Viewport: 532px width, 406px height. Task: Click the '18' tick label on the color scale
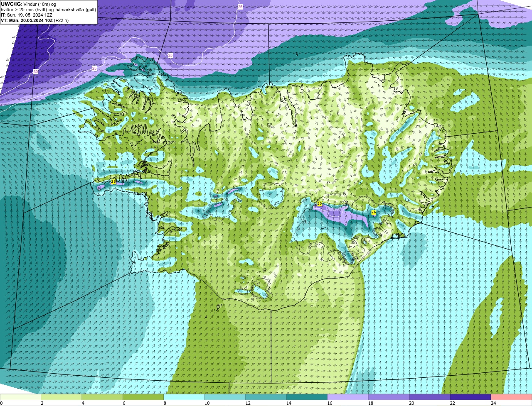(x=370, y=403)
